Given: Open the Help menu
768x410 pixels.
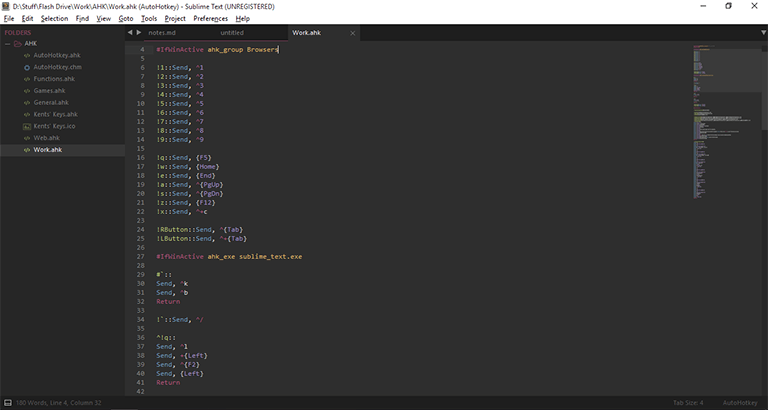Looking at the screenshot, I should click(x=242, y=19).
